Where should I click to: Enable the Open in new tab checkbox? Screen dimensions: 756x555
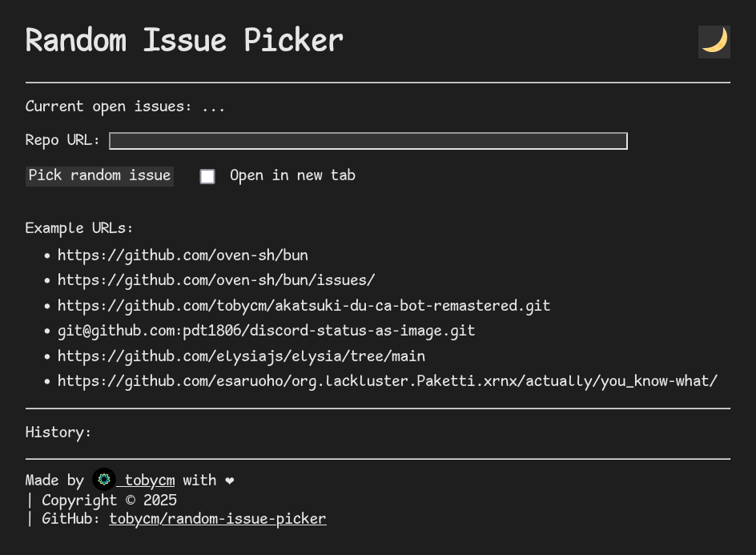[207, 176]
